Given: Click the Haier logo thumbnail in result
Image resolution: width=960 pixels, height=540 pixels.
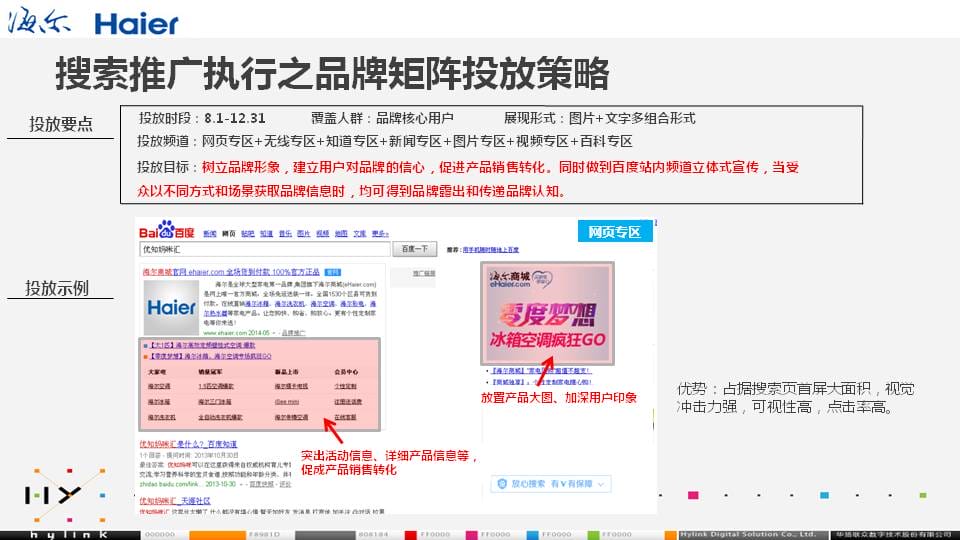Looking at the screenshot, I should coord(171,307).
